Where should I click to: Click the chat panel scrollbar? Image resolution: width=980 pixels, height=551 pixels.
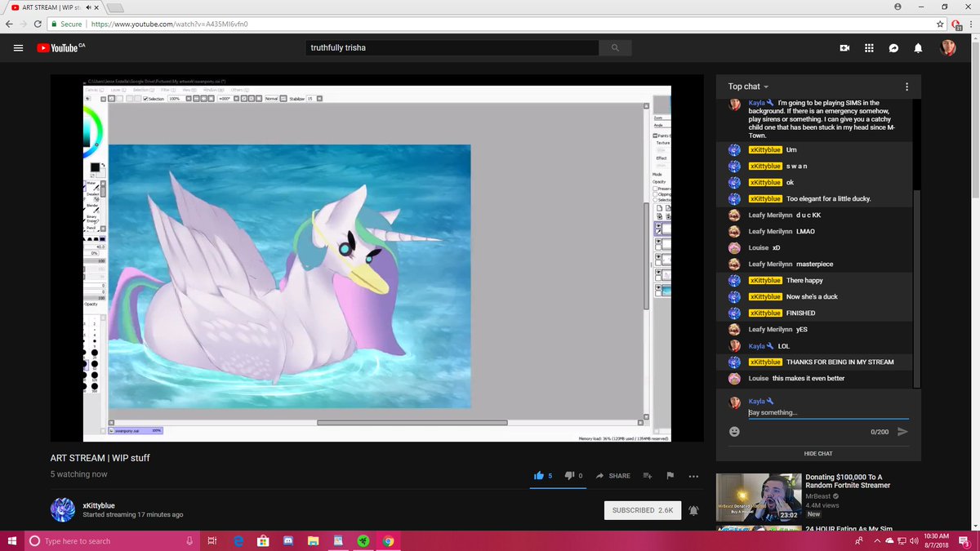(917, 288)
